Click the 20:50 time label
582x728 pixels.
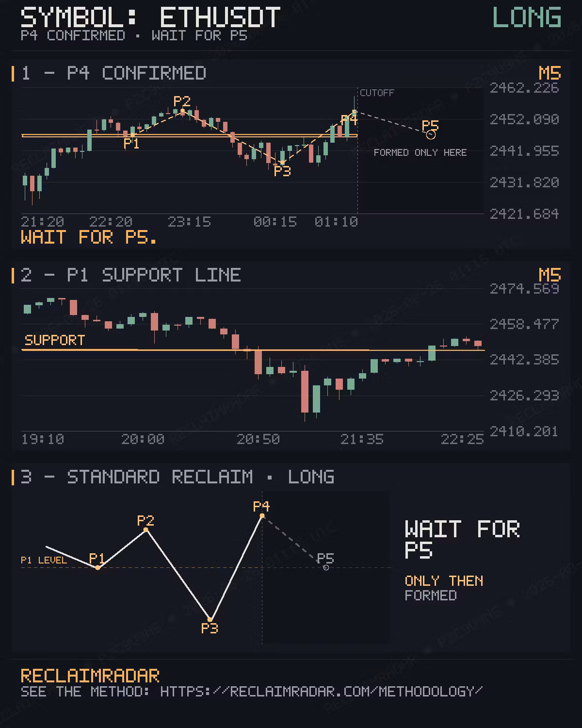click(258, 439)
